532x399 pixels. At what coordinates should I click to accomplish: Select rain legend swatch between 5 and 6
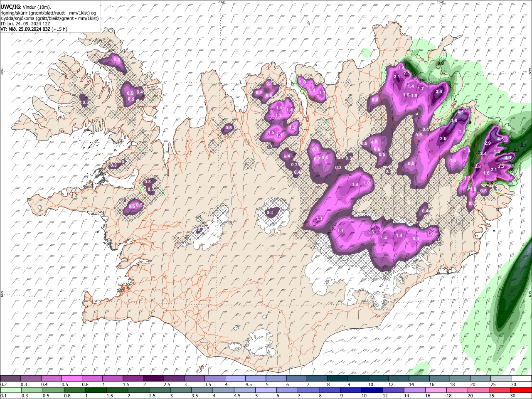pyautogui.click(x=267, y=390)
